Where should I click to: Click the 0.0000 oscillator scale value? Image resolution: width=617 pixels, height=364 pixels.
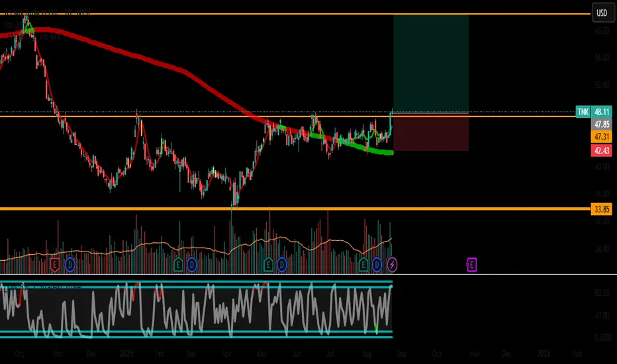coord(603,338)
